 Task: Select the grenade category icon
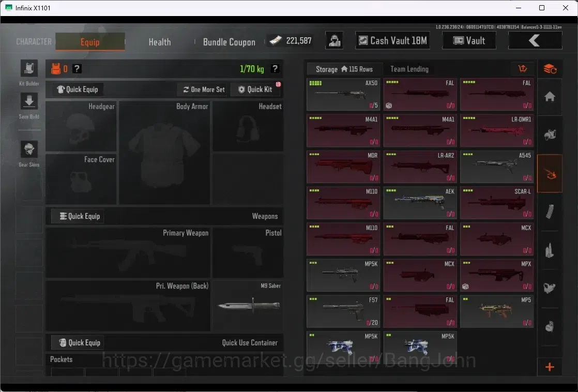click(x=550, y=326)
